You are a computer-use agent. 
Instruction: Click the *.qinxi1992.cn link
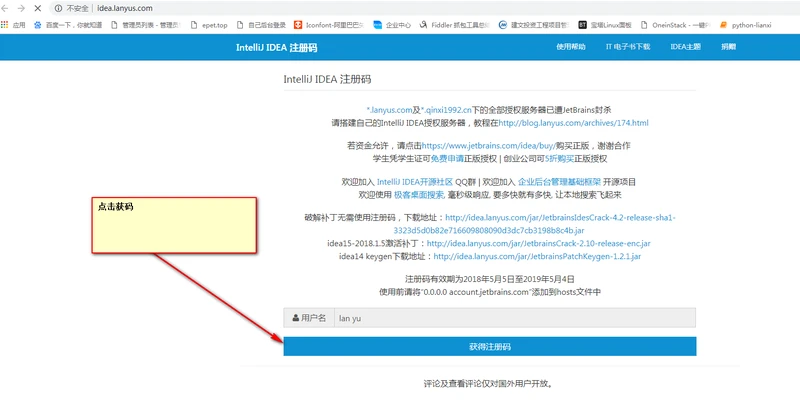tap(446, 110)
